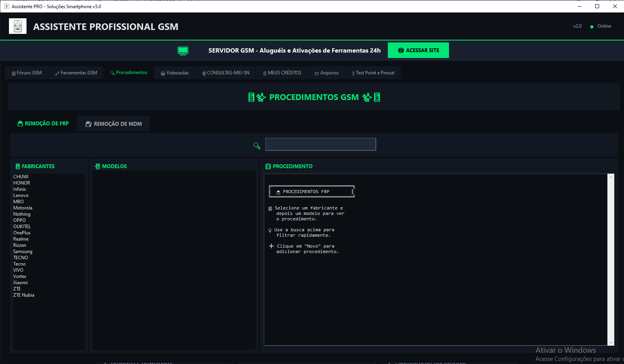Open the MEUS CRÉDITOS tab
The width and height of the screenshot is (624, 364).
pyautogui.click(x=282, y=73)
